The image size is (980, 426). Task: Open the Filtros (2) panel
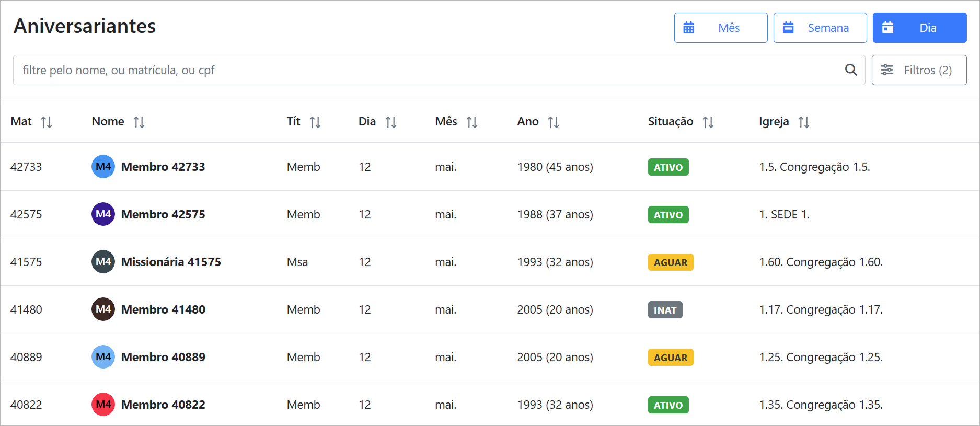[x=918, y=70]
